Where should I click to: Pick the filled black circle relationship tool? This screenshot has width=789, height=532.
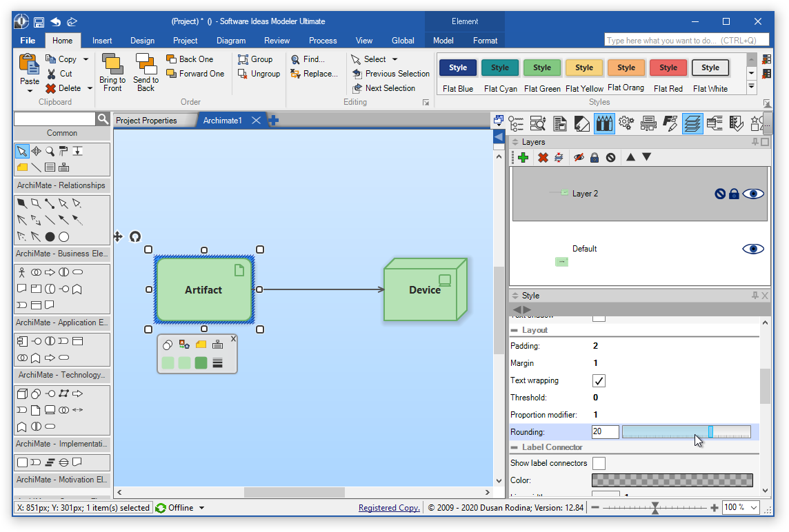(x=50, y=237)
